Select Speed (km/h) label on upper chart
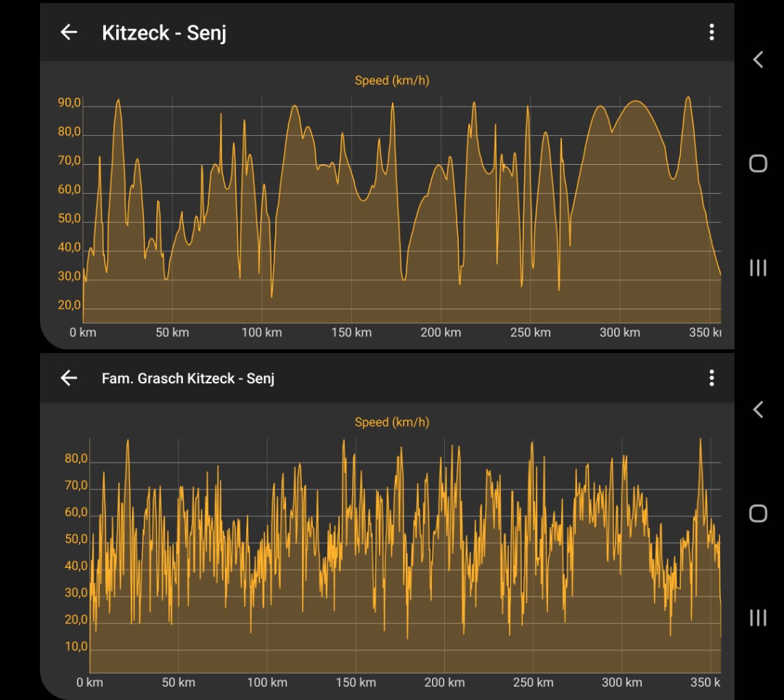The width and height of the screenshot is (784, 700). (x=391, y=81)
